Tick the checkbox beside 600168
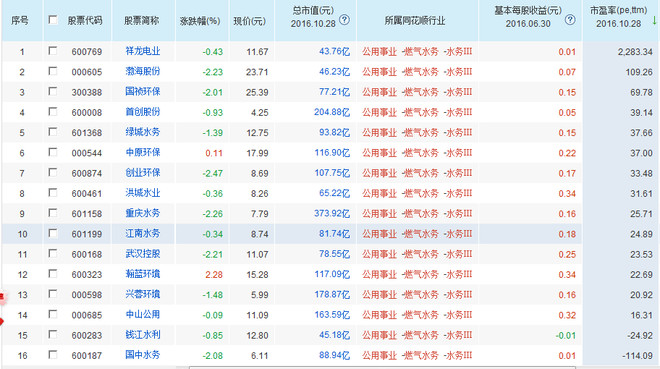Image resolution: width=660 pixels, height=369 pixels. coord(53,253)
